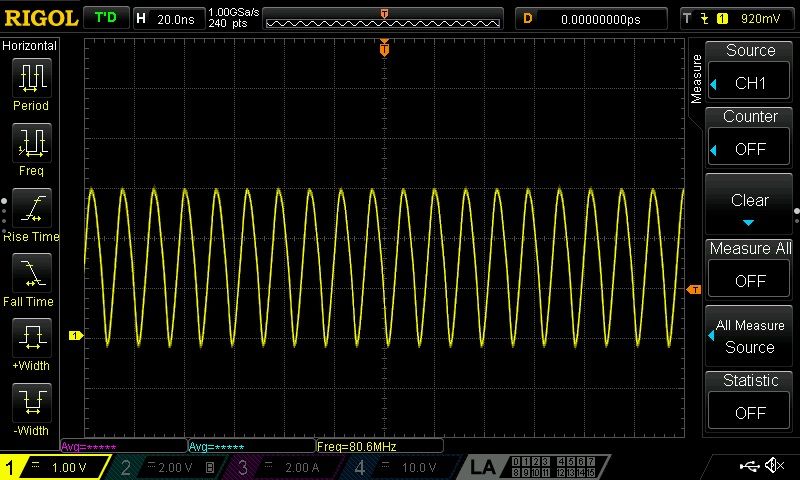The height and width of the screenshot is (480, 800).
Task: Click the trigger level 920mV readout
Action: point(760,19)
